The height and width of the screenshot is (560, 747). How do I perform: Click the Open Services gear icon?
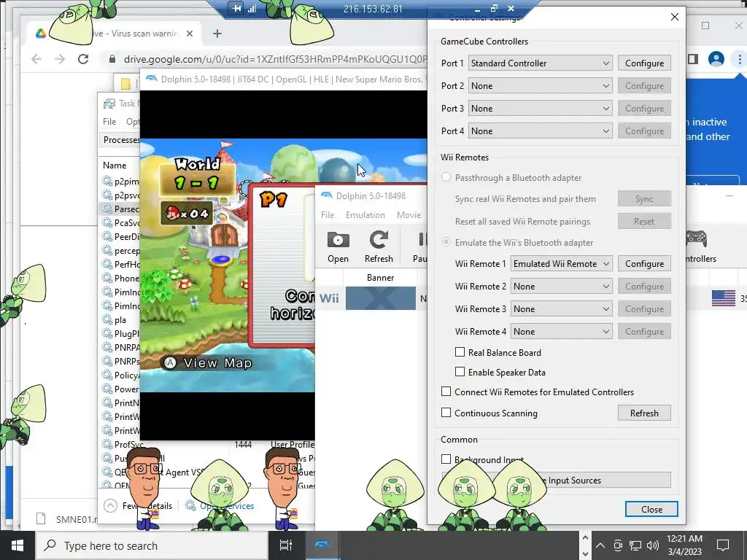tap(190, 506)
